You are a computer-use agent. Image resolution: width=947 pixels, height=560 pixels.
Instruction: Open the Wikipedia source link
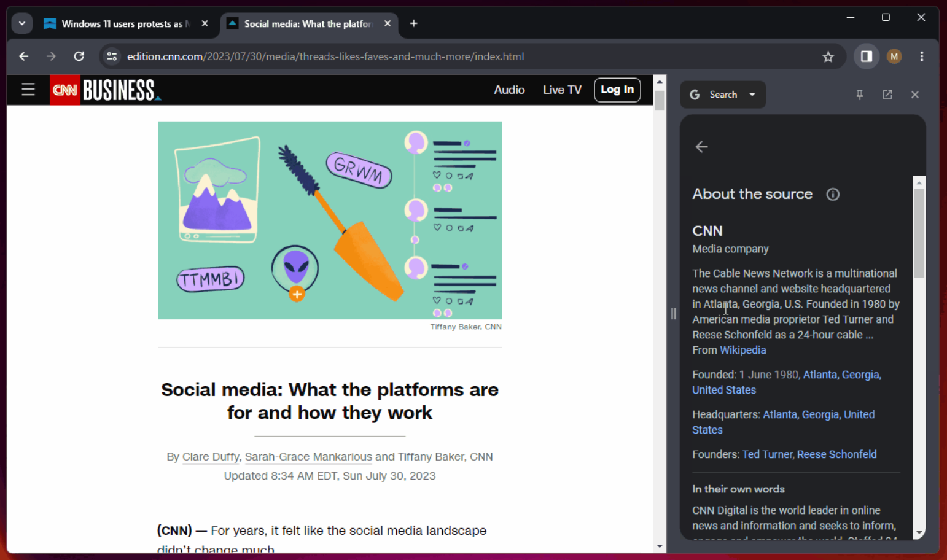[743, 350]
